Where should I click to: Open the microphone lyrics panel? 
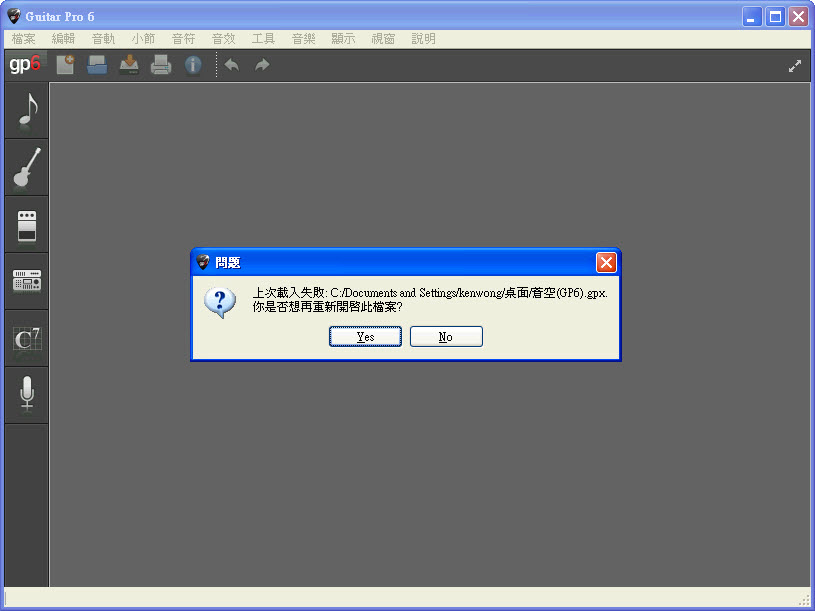[x=27, y=395]
